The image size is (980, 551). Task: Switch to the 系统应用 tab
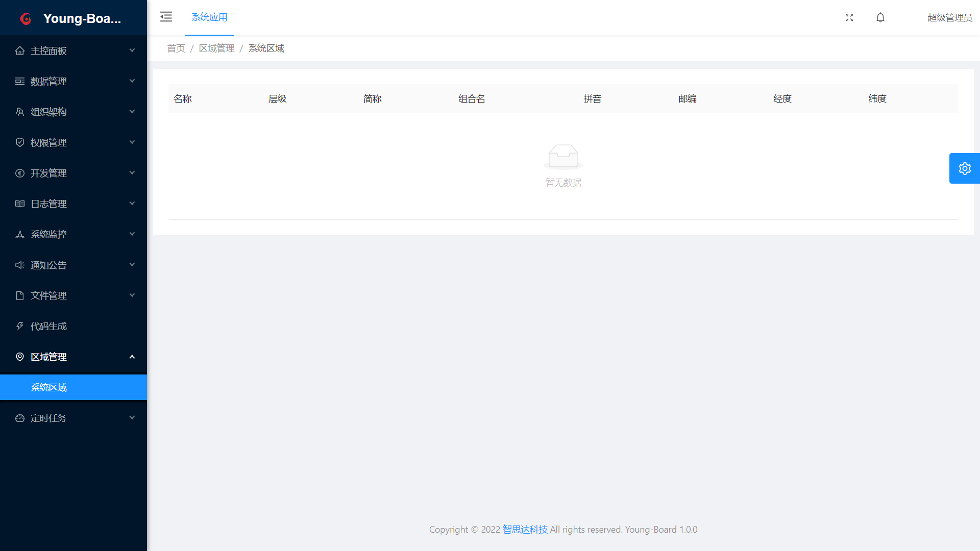coord(209,17)
